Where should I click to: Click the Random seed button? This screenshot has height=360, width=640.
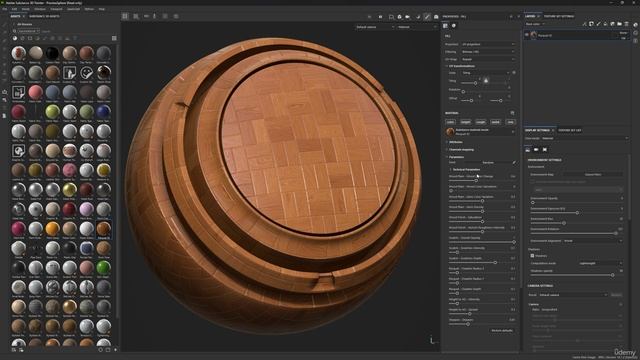pyautogui.click(x=488, y=162)
